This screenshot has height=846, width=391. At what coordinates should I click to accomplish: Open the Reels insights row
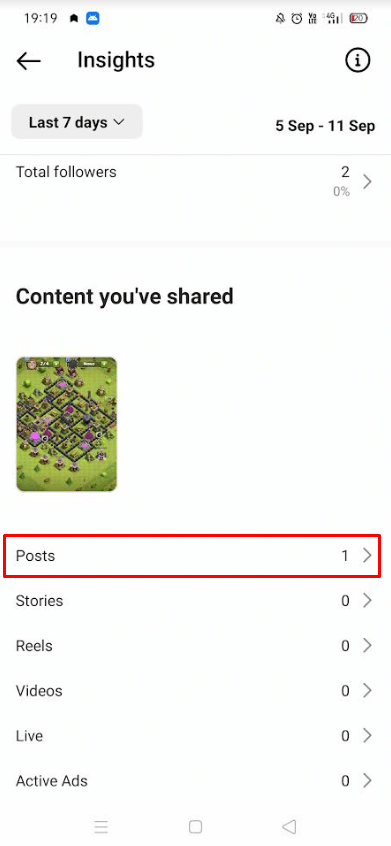tap(195, 645)
